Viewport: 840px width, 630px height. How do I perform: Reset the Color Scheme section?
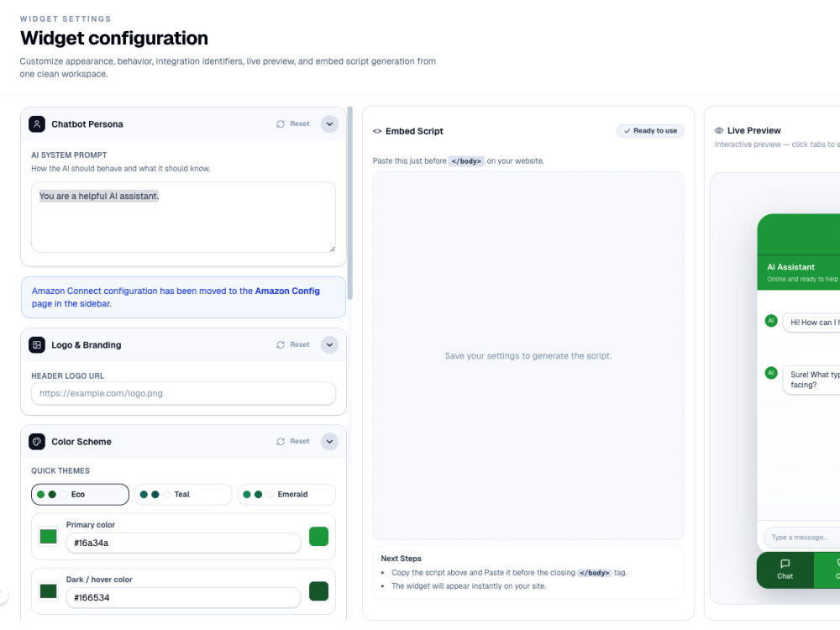(x=293, y=442)
